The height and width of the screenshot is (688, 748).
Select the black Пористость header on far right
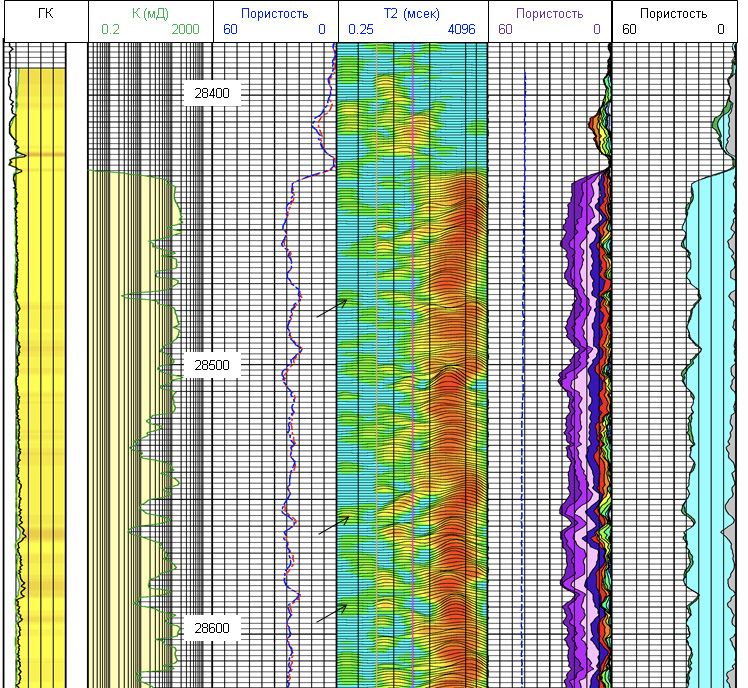672,14
